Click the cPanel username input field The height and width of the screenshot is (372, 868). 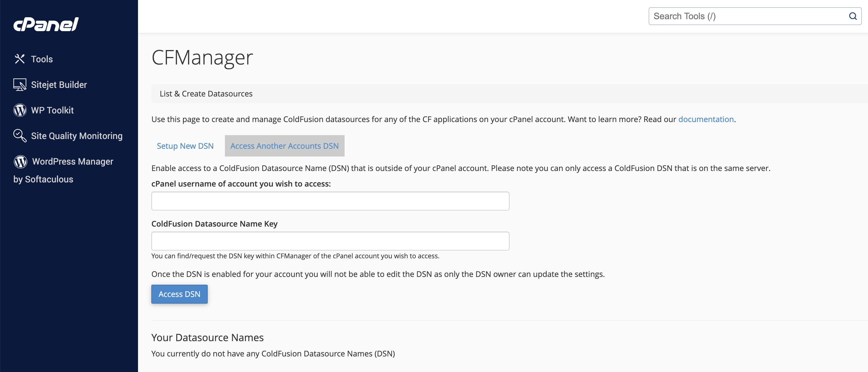click(330, 201)
